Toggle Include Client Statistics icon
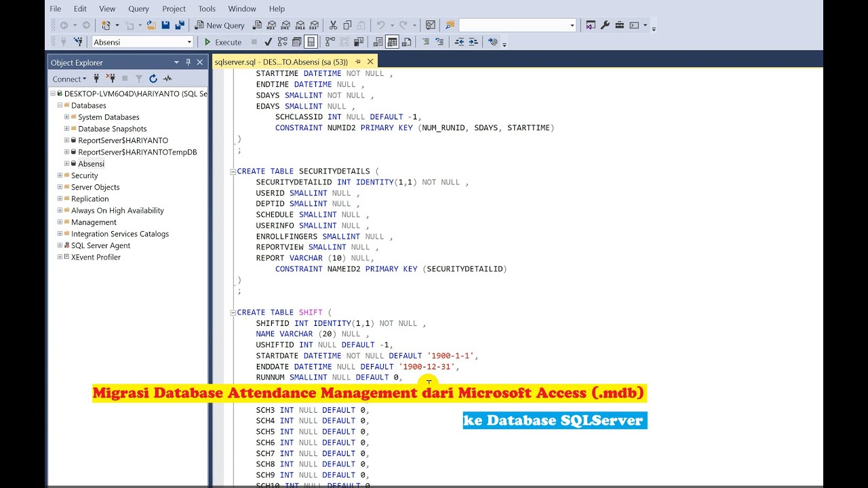Screen dimensions: 868x488 coord(359,42)
